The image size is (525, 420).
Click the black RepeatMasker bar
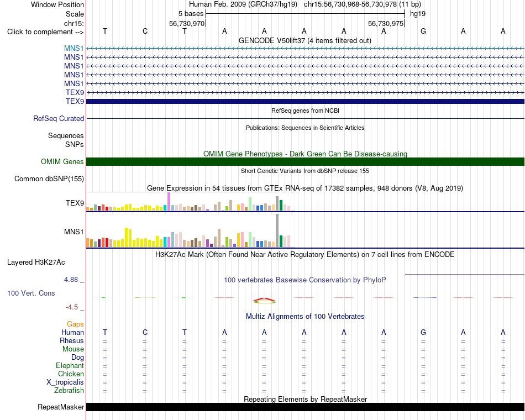coord(305,407)
